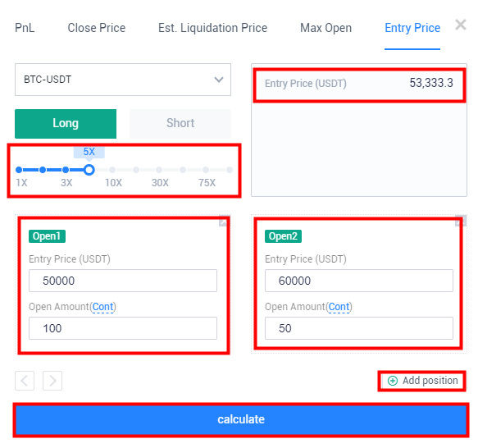Open the Est. Liquidation Price tab
Viewport: 478px width, 448px height.
[213, 28]
